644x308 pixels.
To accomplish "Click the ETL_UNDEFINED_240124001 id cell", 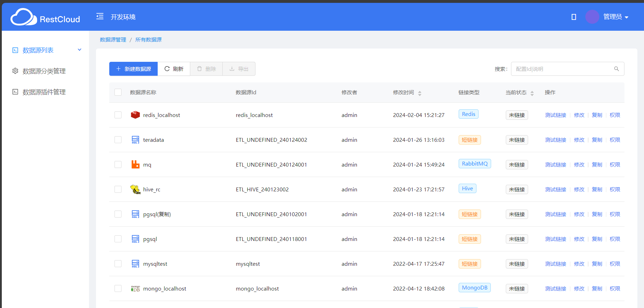I will [x=271, y=164].
